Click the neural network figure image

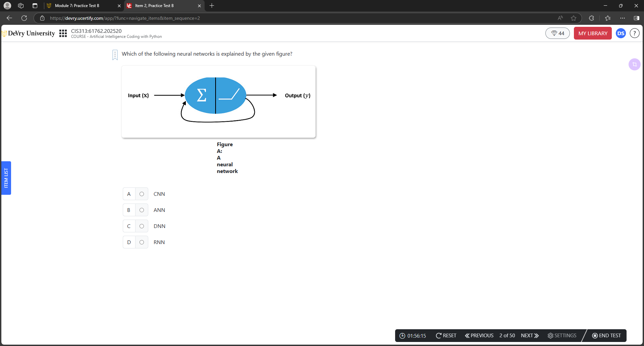click(218, 102)
